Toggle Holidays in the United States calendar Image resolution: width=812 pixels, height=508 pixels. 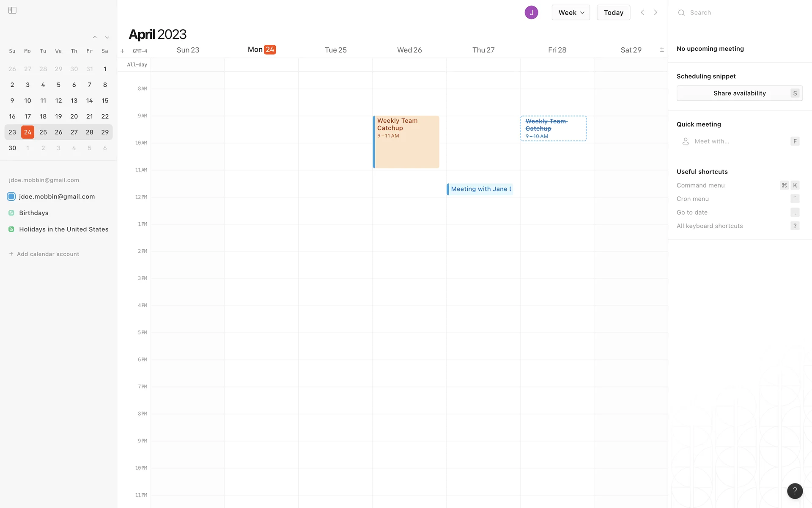click(x=11, y=229)
